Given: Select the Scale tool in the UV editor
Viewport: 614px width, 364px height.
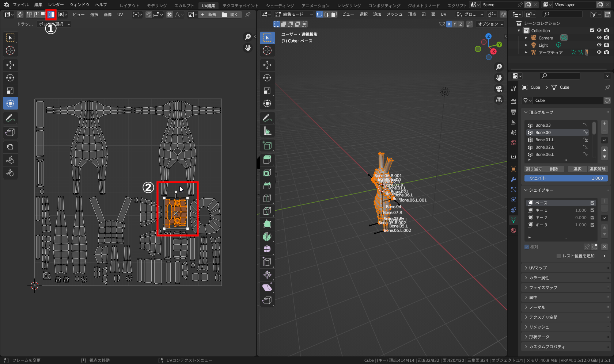Looking at the screenshot, I should point(10,91).
